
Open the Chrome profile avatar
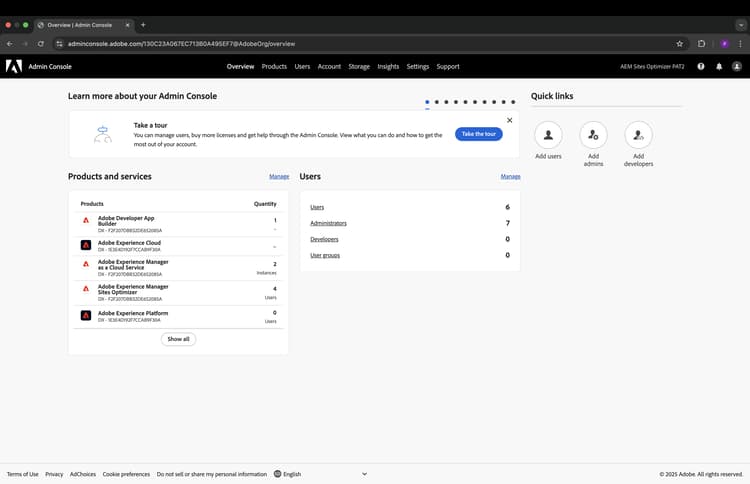(725, 44)
